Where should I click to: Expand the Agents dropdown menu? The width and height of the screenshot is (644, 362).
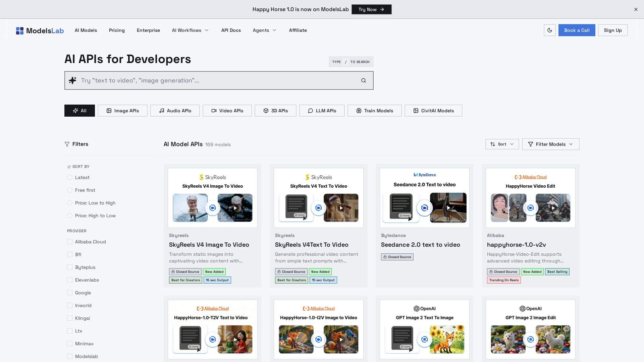[264, 30]
